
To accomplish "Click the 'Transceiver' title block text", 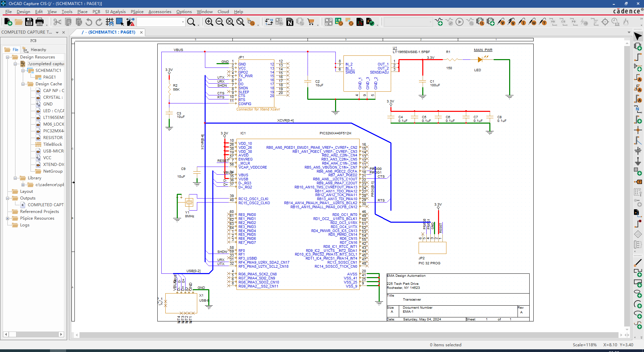I will coord(412,300).
